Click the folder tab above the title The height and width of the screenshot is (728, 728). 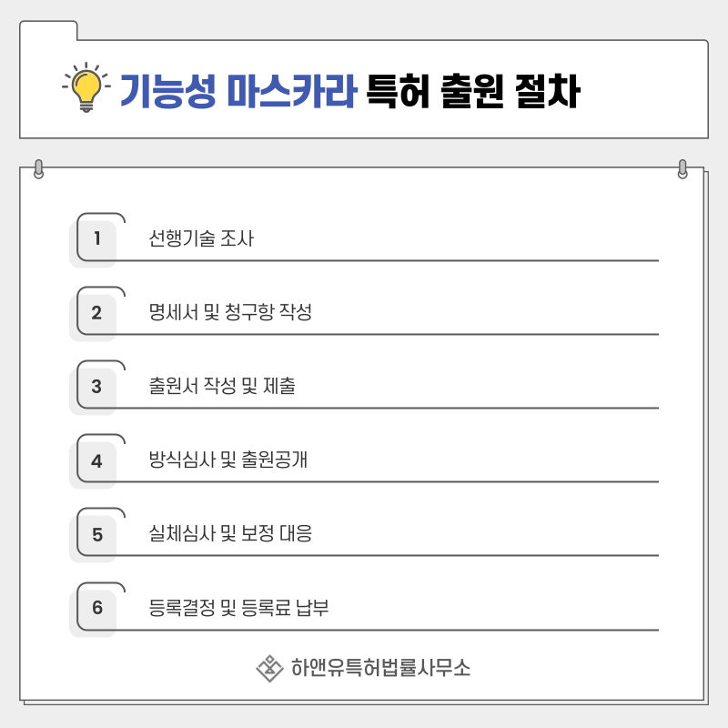coord(48,30)
